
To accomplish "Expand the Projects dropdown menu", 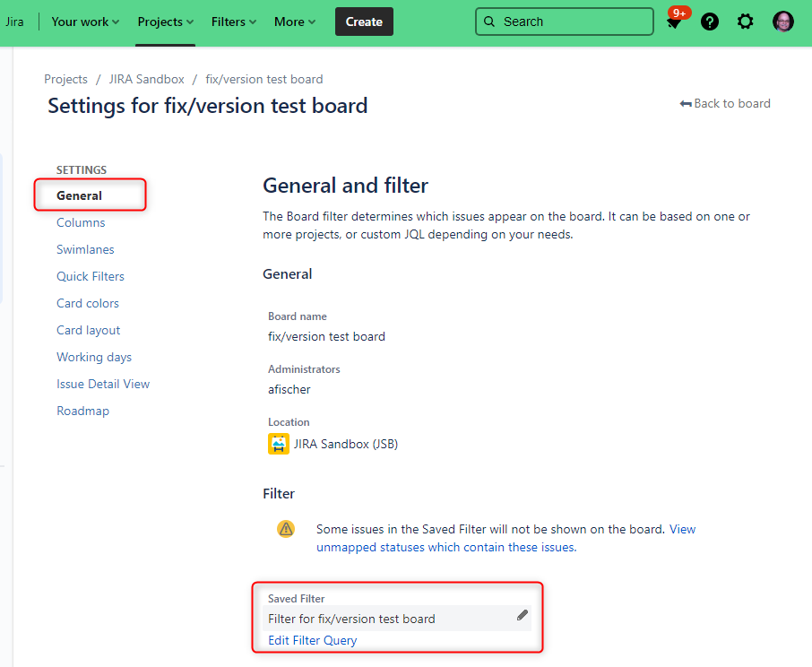I will (x=166, y=22).
